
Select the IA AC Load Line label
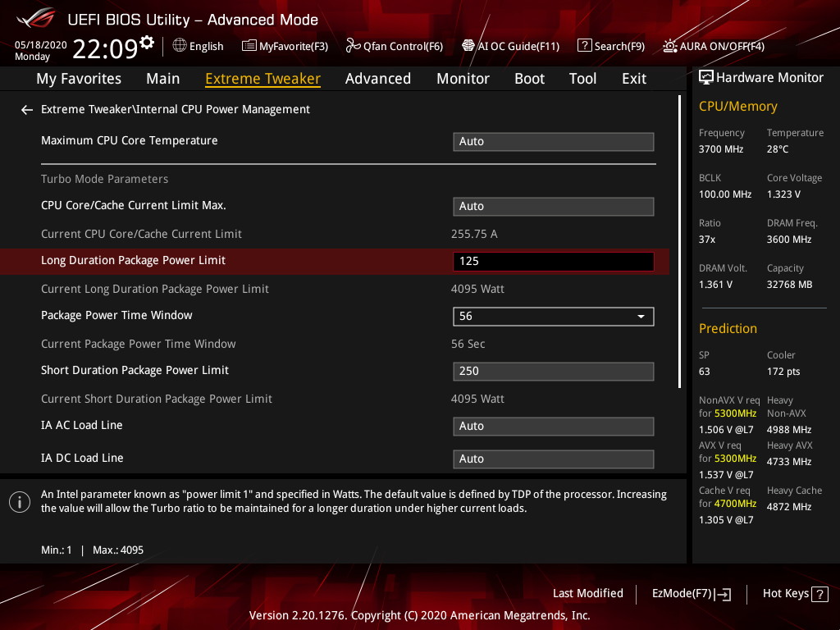82,426
